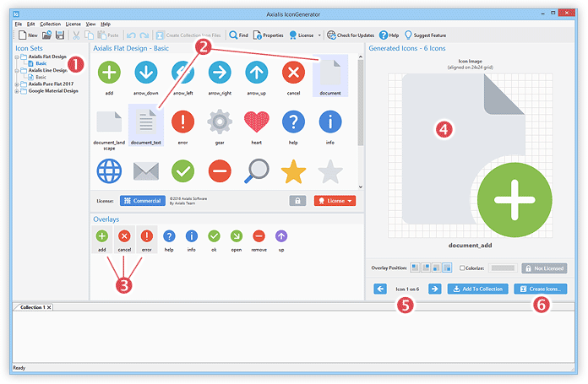This screenshot has height=384, width=588.
Task: Open Properties from the toolbar
Action: coord(268,35)
